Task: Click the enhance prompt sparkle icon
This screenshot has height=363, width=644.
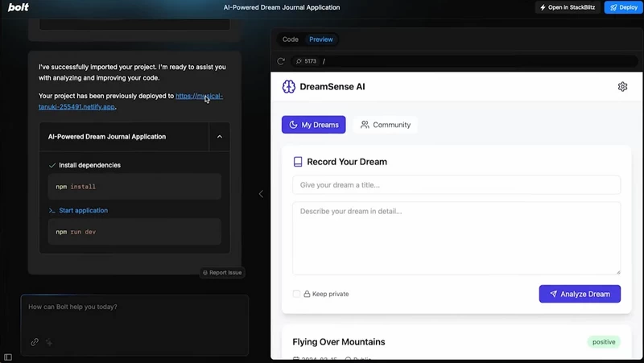Action: tap(49, 341)
